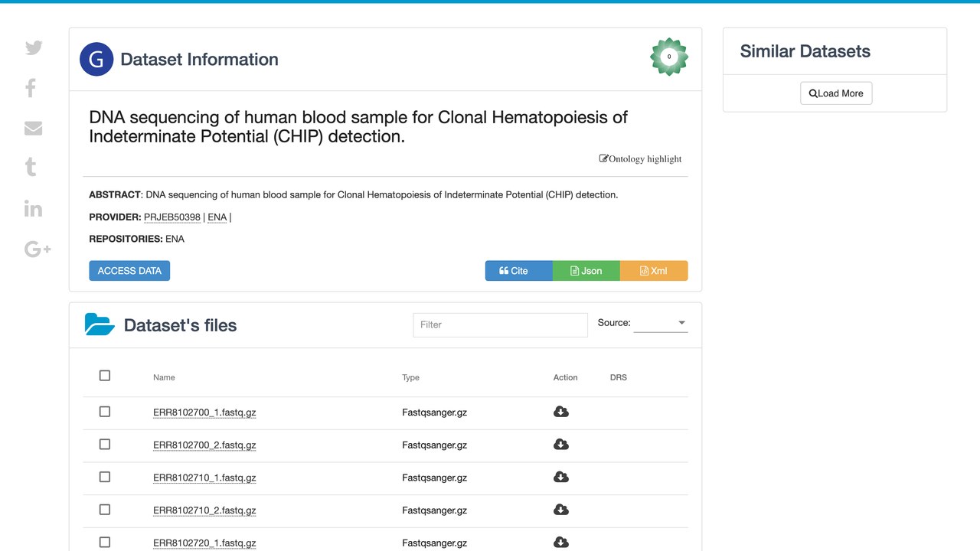
Task: Download ERR8102710_2.fastq.gz via cloud icon
Action: pyautogui.click(x=561, y=510)
